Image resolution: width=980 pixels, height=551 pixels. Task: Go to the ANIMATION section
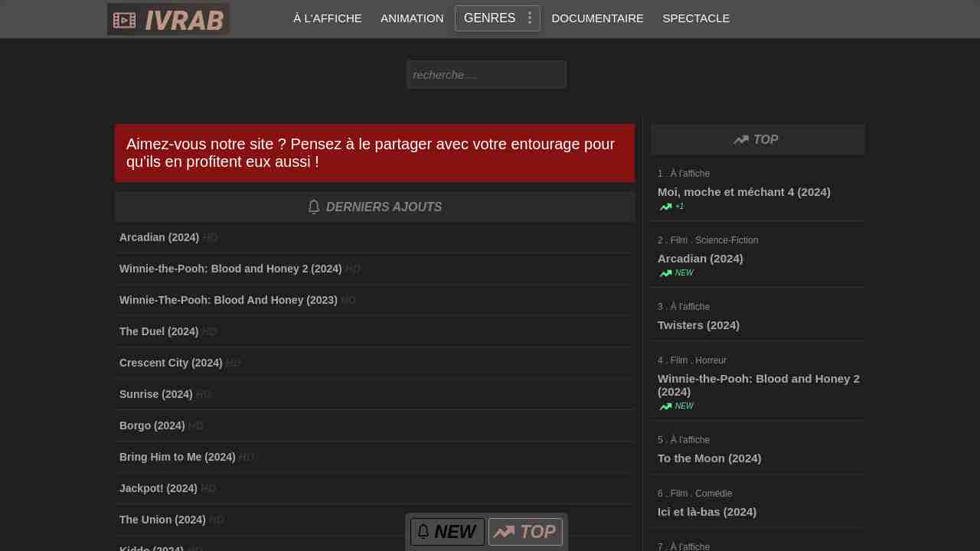[x=412, y=18]
